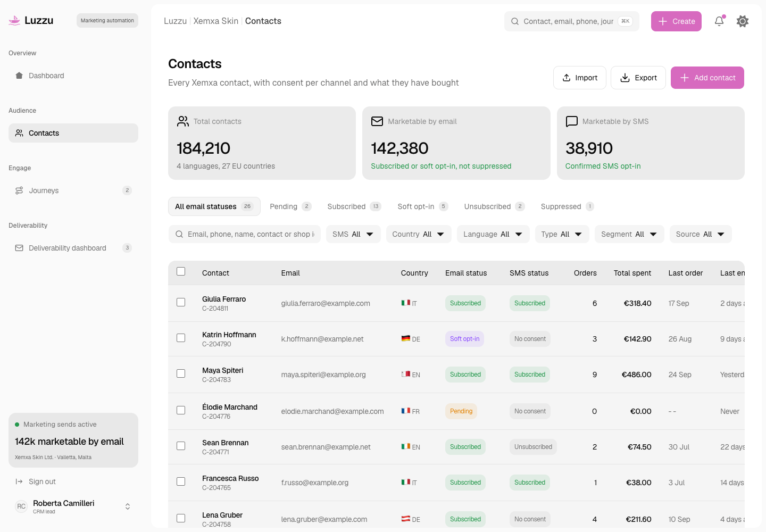Click Italian flag in Giulia Ferraro row
Image resolution: width=766 pixels, height=532 pixels.
click(x=405, y=303)
